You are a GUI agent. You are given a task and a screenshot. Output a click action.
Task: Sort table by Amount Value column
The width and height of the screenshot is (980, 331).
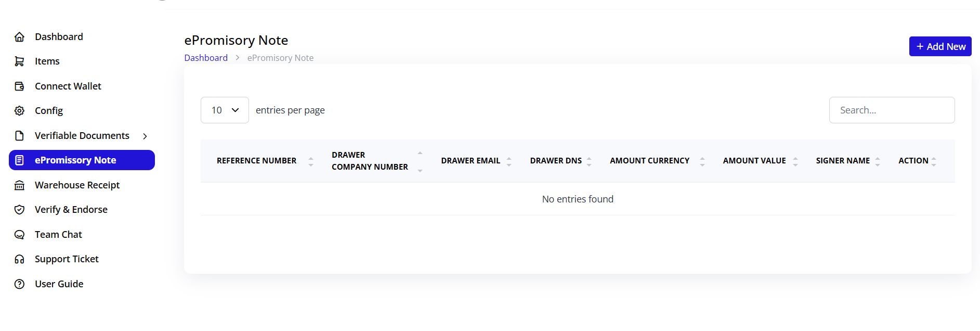click(x=754, y=161)
